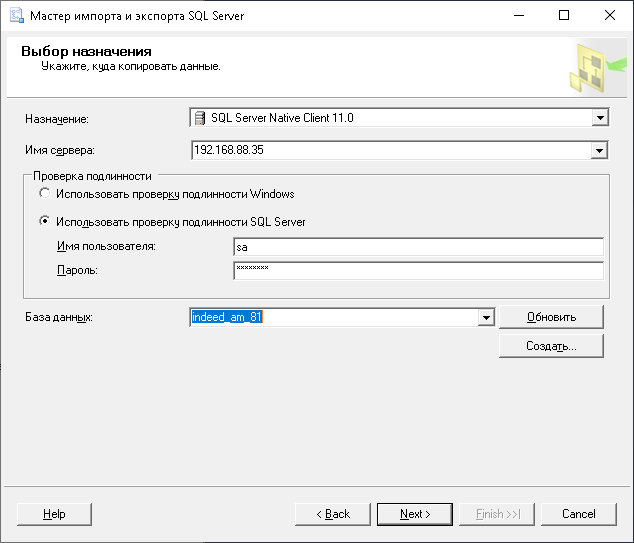
Task: Click the wizard graphic in the header
Action: point(591,68)
